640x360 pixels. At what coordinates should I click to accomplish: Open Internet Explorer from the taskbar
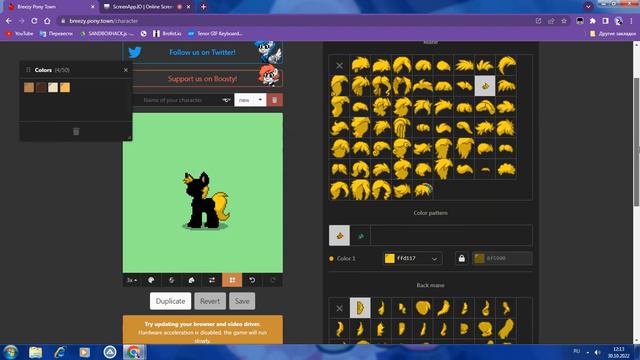(x=60, y=352)
